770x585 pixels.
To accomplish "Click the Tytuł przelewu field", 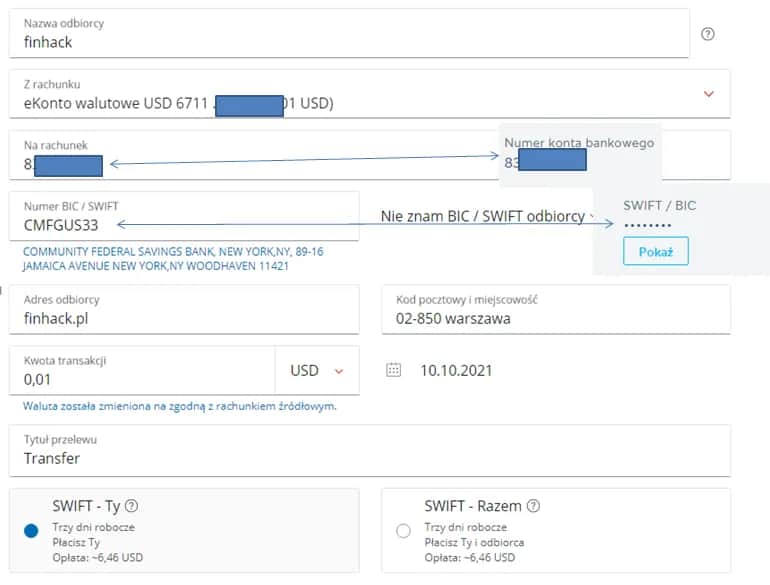I will (x=370, y=458).
